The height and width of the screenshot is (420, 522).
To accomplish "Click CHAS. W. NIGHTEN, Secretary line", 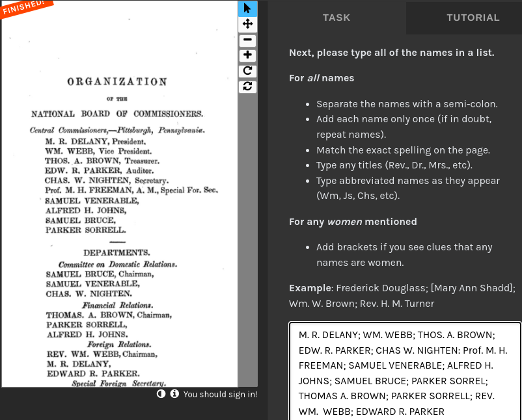I will tap(107, 181).
